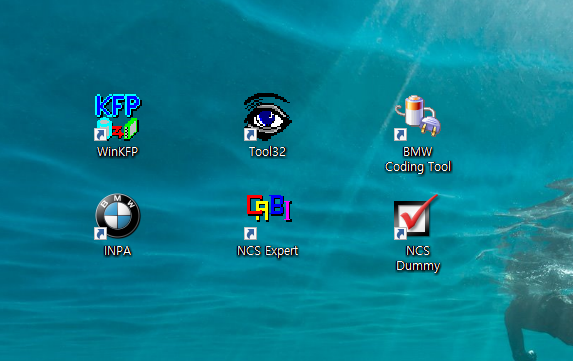Click the shortcut arrow on BMW Coding Tool

pyautogui.click(x=400, y=134)
